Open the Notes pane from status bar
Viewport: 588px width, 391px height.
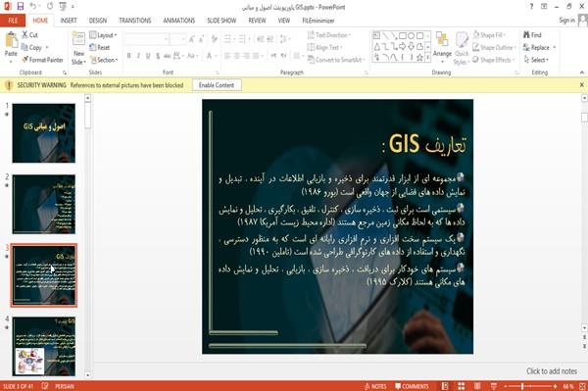[x=375, y=386]
